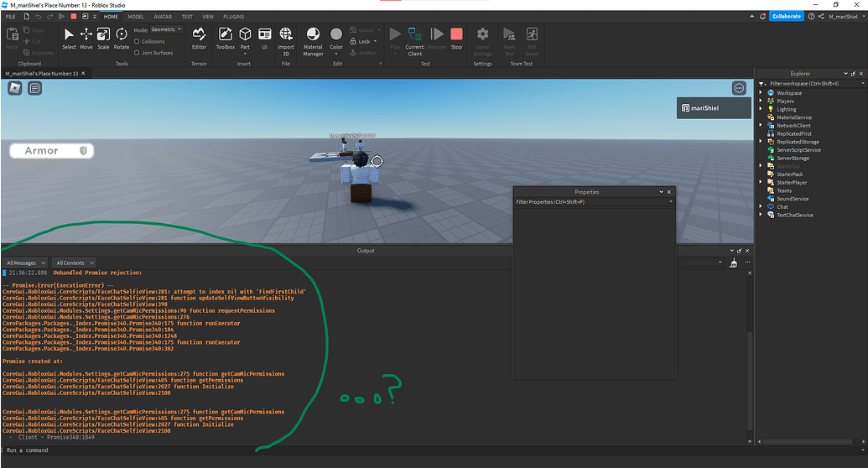The width and height of the screenshot is (868, 468).
Task: Select the Move tool
Action: click(x=86, y=39)
